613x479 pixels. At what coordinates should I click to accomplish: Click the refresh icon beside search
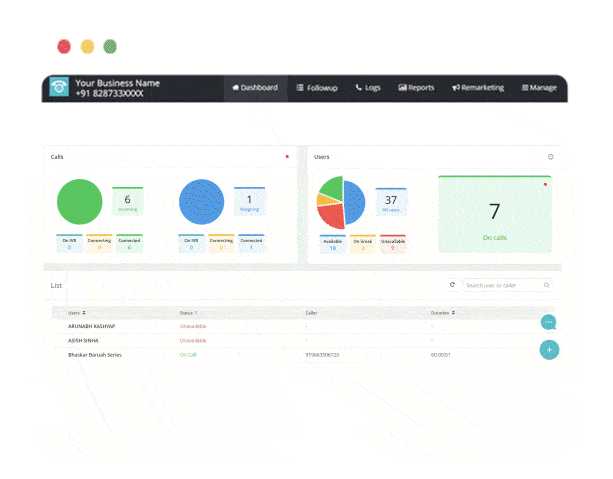[452, 285]
